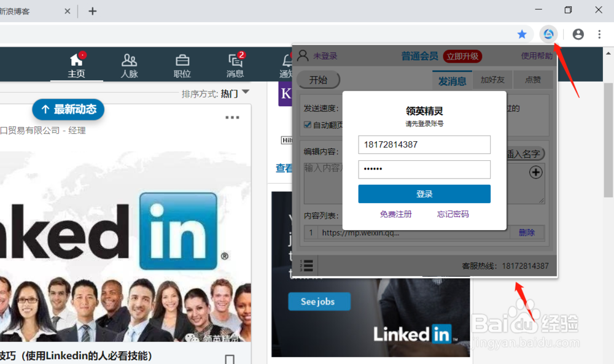The width and height of the screenshot is (614, 364).
Task: Open 使用帮助 link
Action: click(x=537, y=56)
